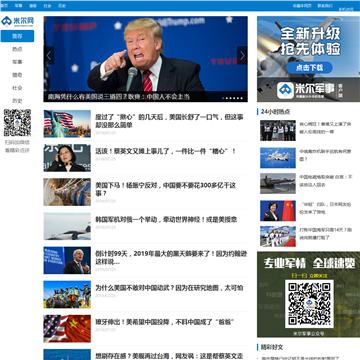
Task: Click the 专业军情 全球速览 ad headline
Action: click(309, 263)
